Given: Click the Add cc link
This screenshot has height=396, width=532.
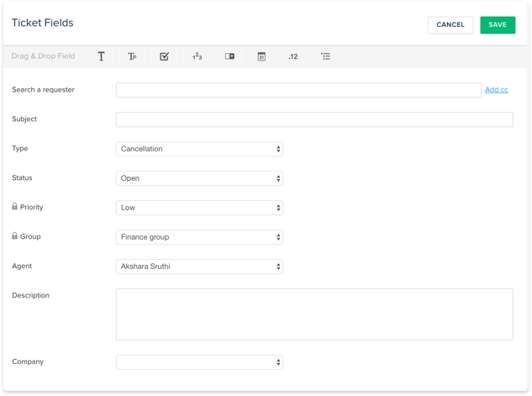Looking at the screenshot, I should [x=497, y=90].
